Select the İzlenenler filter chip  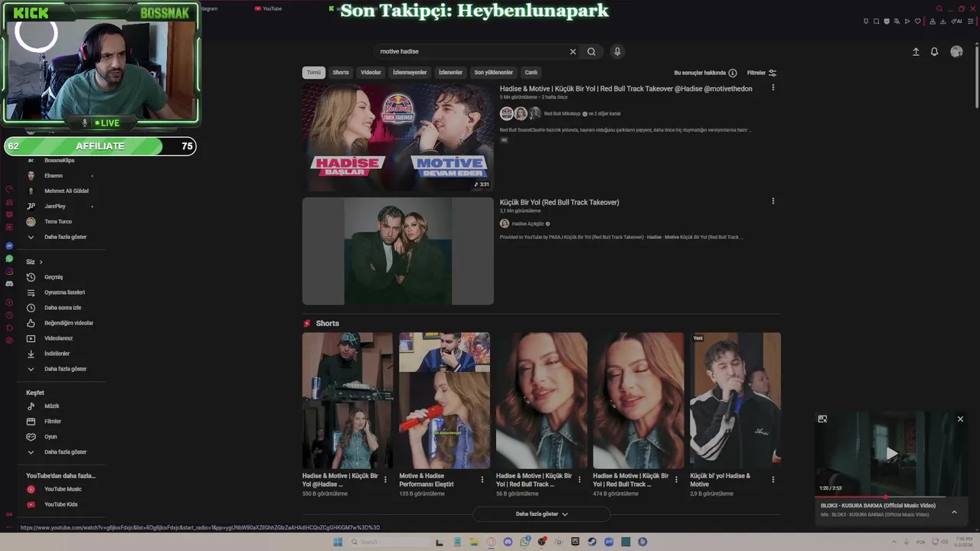450,73
